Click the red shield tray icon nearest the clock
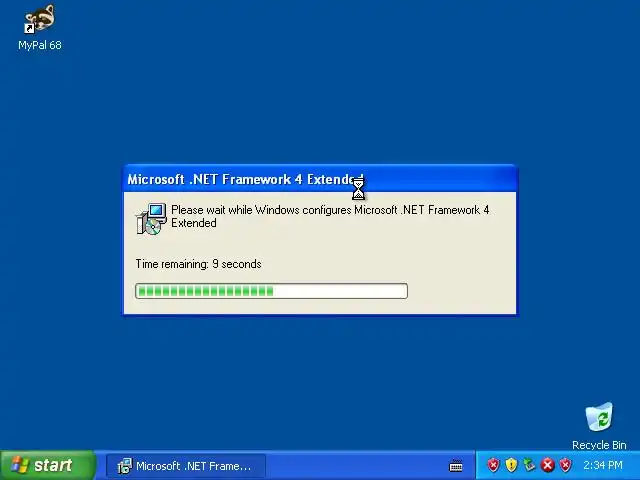This screenshot has width=640, height=480. 565,465
